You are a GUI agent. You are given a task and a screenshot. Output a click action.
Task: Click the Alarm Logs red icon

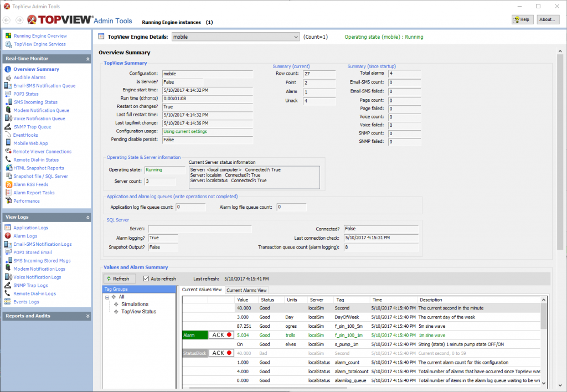8,236
